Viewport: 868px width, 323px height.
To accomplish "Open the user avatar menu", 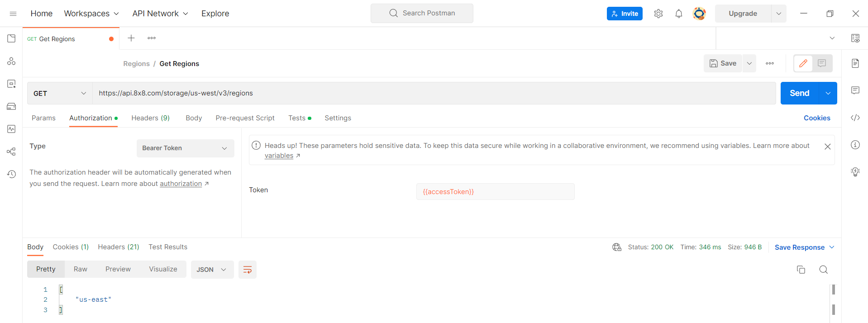I will pyautogui.click(x=699, y=14).
